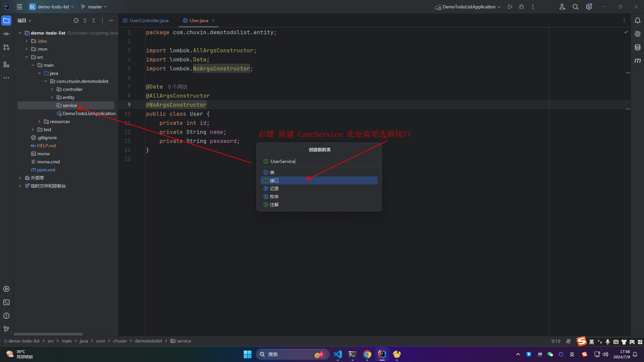Expand the .idea folder
Screen dimensions: 644x362
point(27,41)
